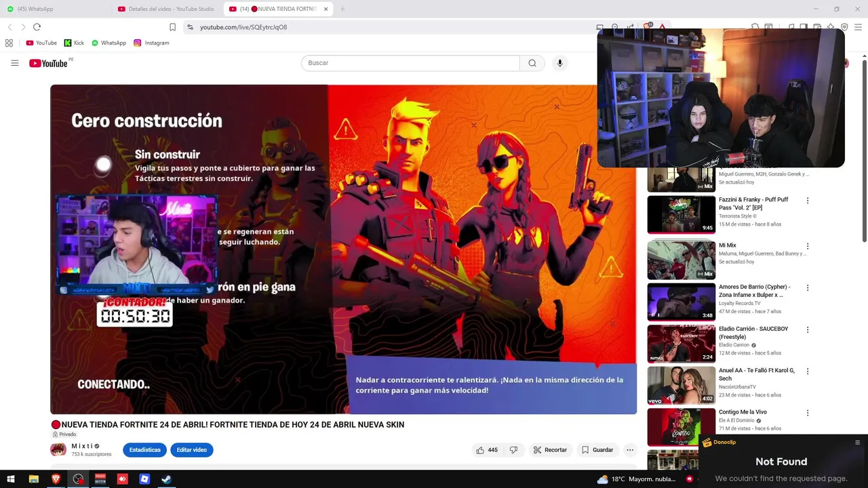Open Fazzini & Franky Puff Puff Pass thumbnail
This screenshot has height=488, width=868.
point(681,215)
